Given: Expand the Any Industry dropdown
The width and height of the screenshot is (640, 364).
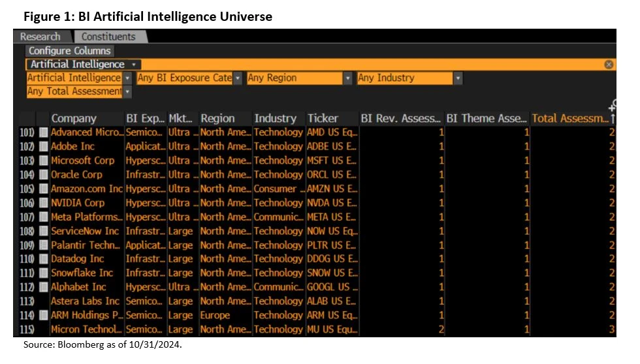Looking at the screenshot, I should (x=458, y=78).
